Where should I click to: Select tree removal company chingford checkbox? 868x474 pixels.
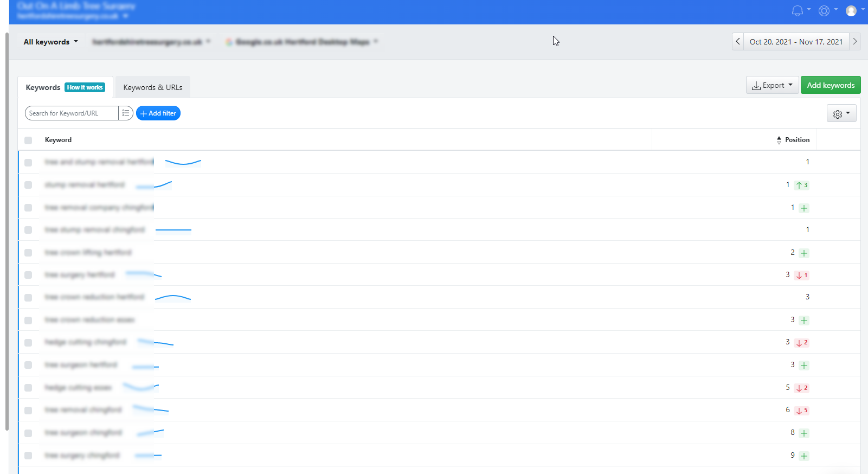point(28,208)
